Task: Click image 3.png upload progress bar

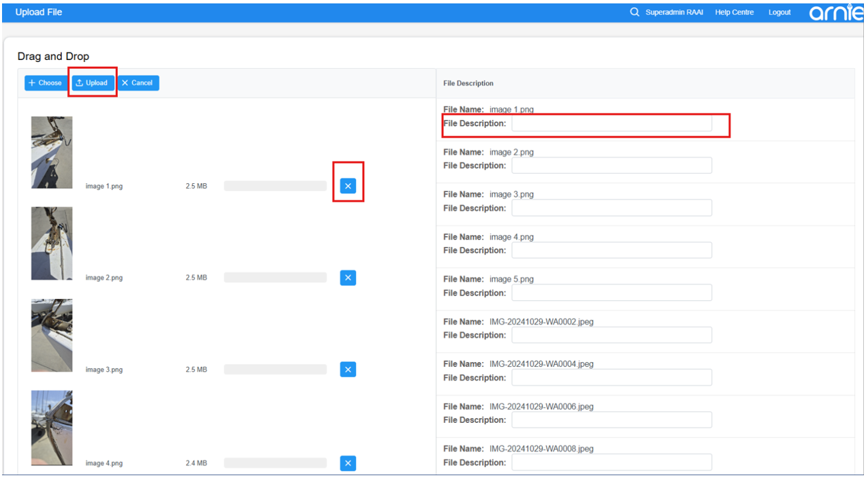Action: (275, 370)
